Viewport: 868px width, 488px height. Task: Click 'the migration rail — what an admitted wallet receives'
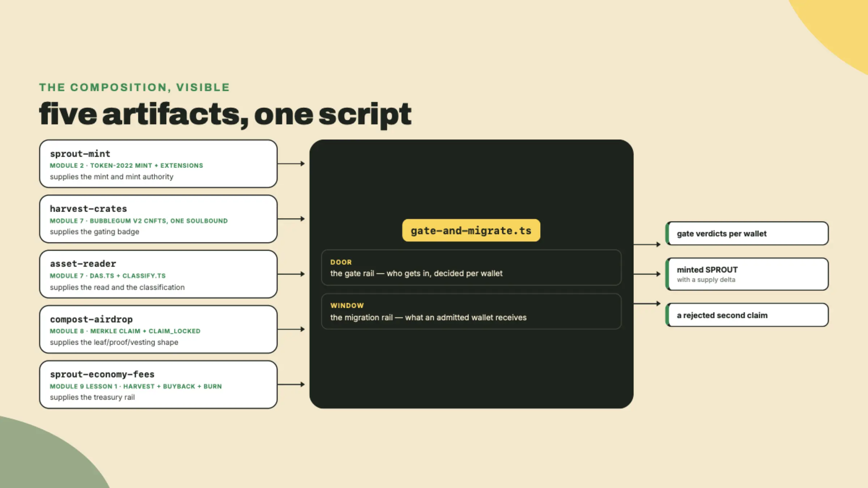428,317
